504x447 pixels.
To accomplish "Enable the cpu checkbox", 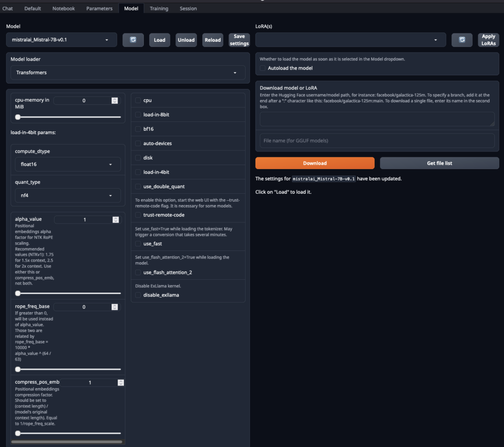I will pos(138,100).
